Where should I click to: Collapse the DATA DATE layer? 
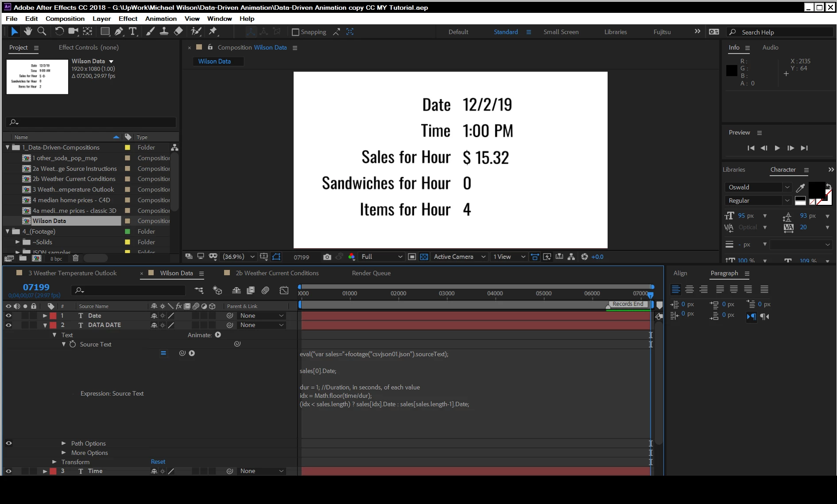45,325
